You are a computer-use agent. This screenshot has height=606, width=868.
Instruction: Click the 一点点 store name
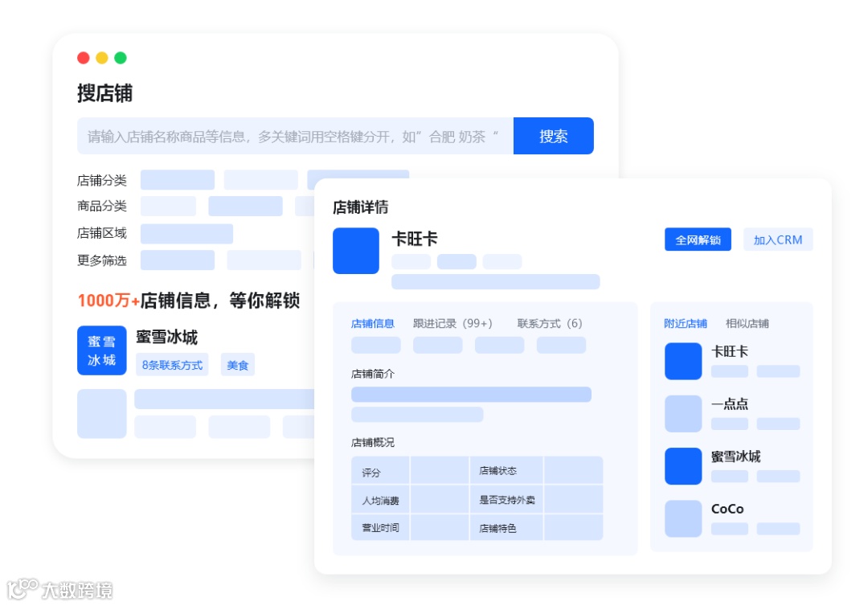tap(730, 404)
